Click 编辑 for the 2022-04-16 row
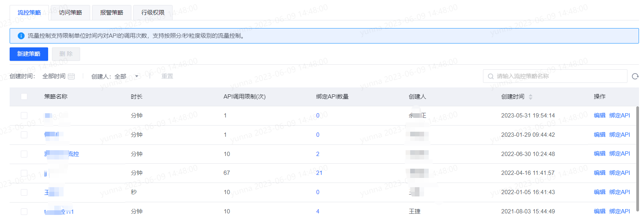This screenshot has width=644, height=218. click(600, 173)
